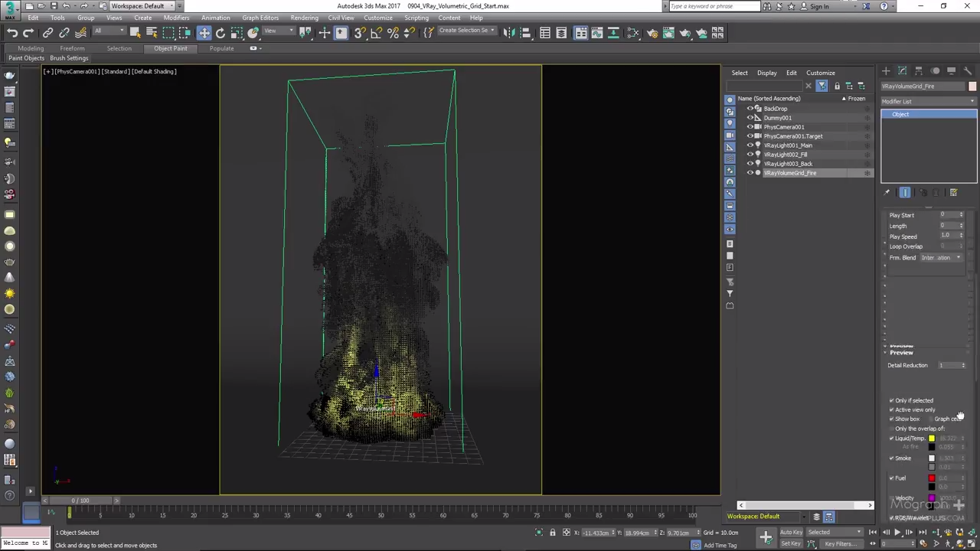Viewport: 980px width, 551px height.
Task: Click the yellow Liquid/Temp color swatch
Action: pyautogui.click(x=931, y=439)
